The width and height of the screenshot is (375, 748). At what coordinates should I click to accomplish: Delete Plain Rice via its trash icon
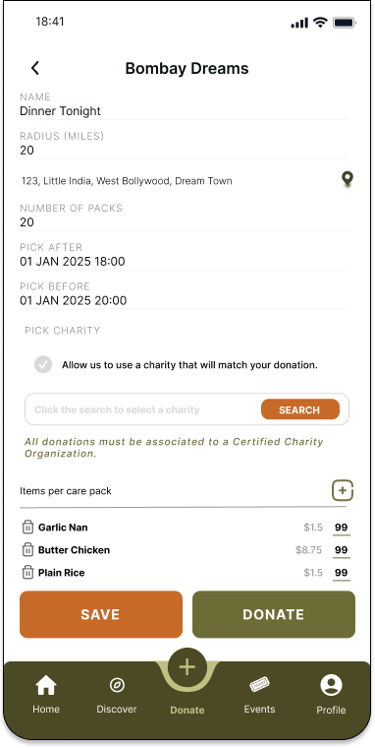pyautogui.click(x=28, y=572)
